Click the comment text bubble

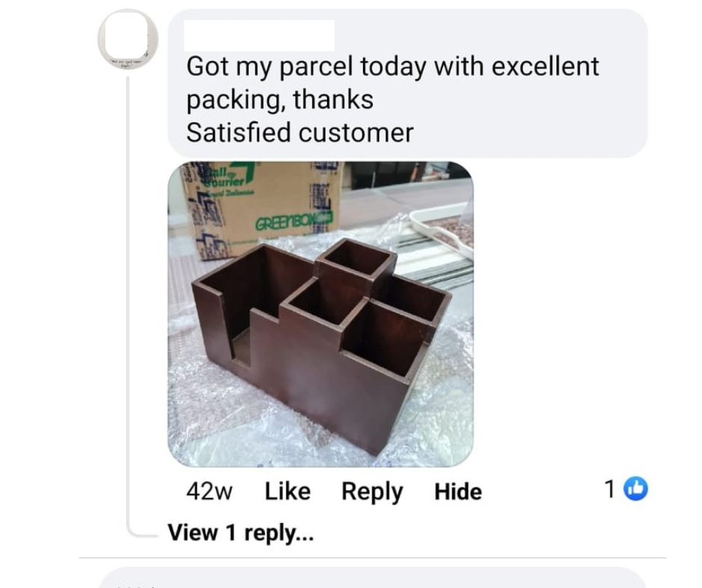(x=408, y=84)
